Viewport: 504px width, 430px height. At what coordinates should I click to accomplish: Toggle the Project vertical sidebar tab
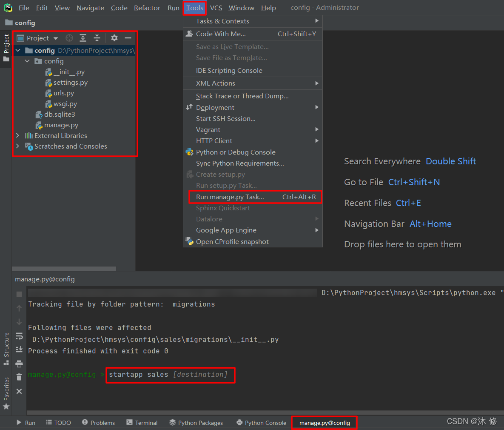6,48
